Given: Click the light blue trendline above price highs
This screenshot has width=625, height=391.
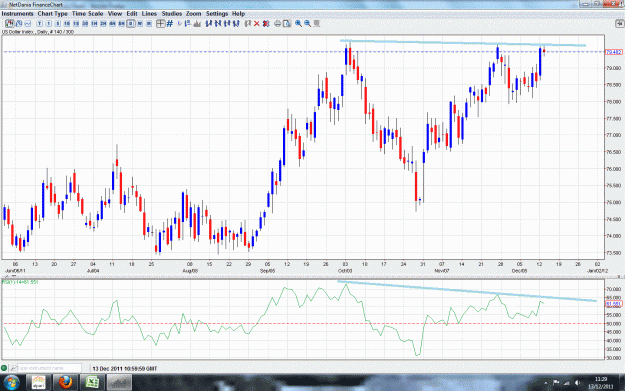Looking at the screenshot, I should pos(462,43).
